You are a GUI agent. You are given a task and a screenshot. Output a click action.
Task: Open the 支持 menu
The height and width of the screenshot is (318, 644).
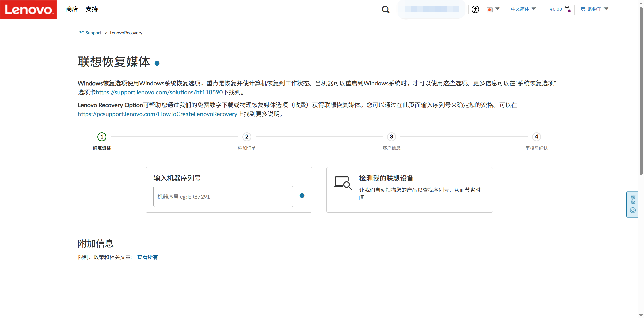tap(92, 9)
